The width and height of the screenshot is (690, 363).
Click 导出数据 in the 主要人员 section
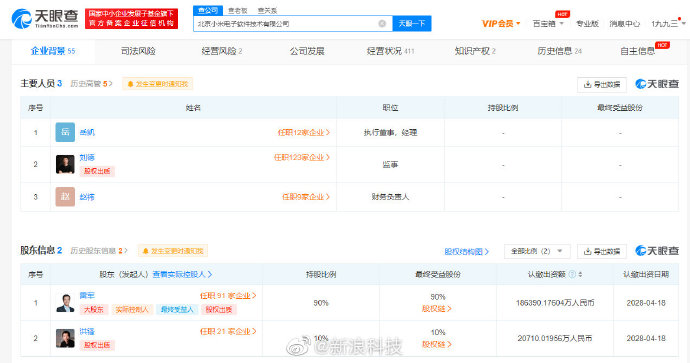(602, 84)
